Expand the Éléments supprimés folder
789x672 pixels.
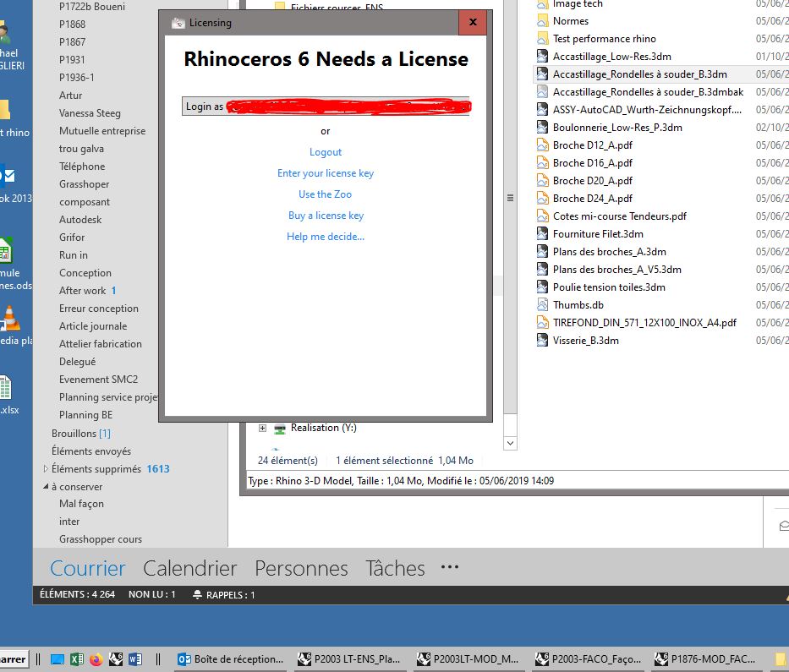(46, 469)
